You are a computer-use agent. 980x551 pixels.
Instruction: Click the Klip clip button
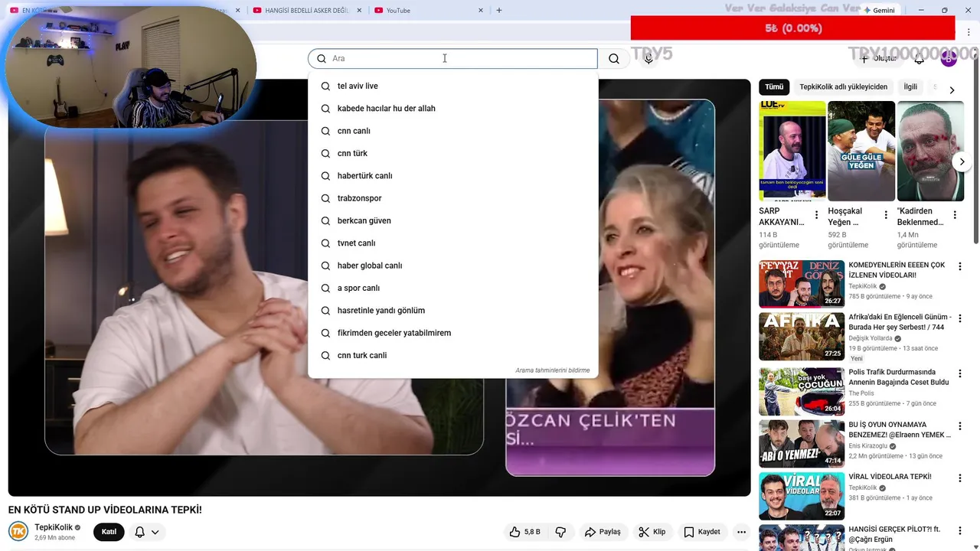click(652, 532)
